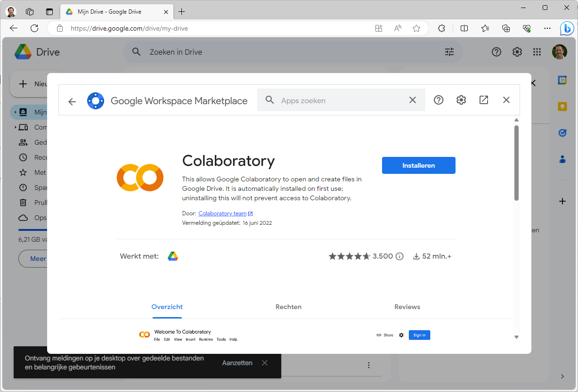
Task: Open the Colaboratory team link
Action: (x=223, y=213)
